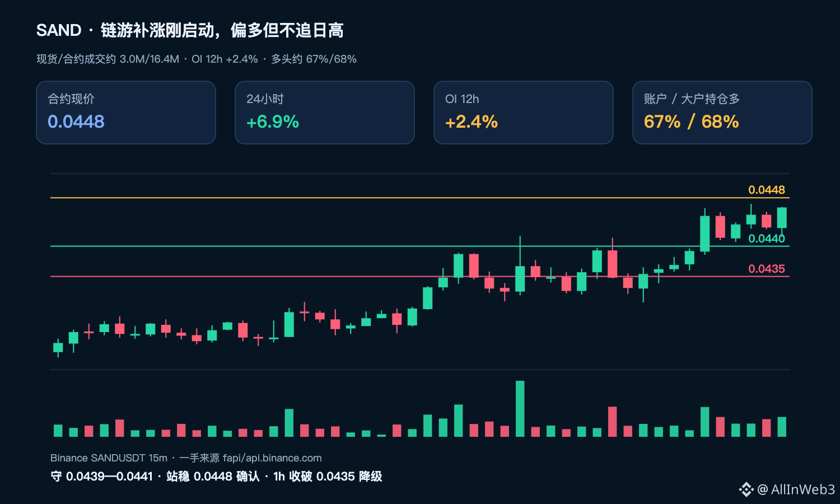
Task: Click the 现货/合约成交约 subtitle line
Action: pyautogui.click(x=197, y=59)
